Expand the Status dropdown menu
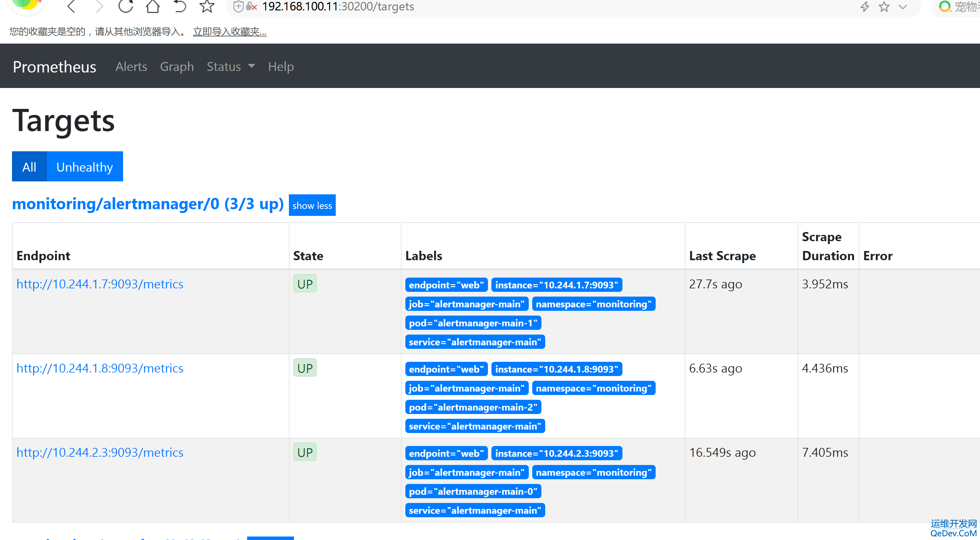 231,66
